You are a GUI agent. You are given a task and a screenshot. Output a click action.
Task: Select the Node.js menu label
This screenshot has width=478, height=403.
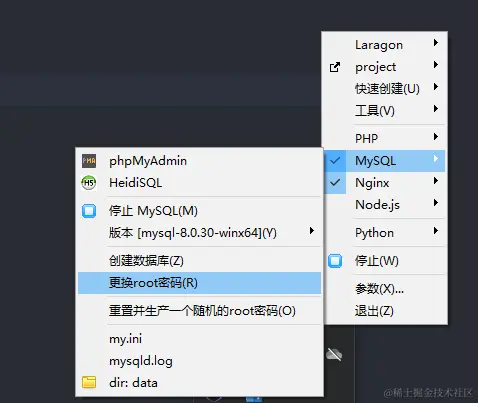(377, 205)
